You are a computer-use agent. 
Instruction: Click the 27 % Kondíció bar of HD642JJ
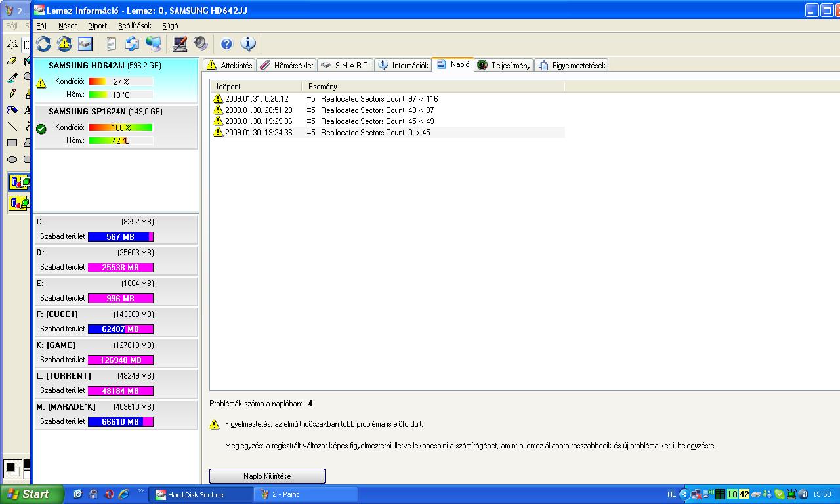121,82
